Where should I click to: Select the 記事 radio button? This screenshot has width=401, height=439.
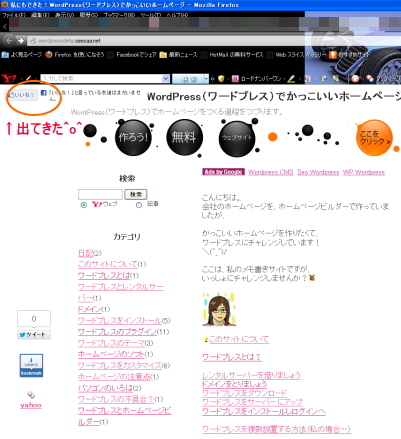[x=139, y=205]
